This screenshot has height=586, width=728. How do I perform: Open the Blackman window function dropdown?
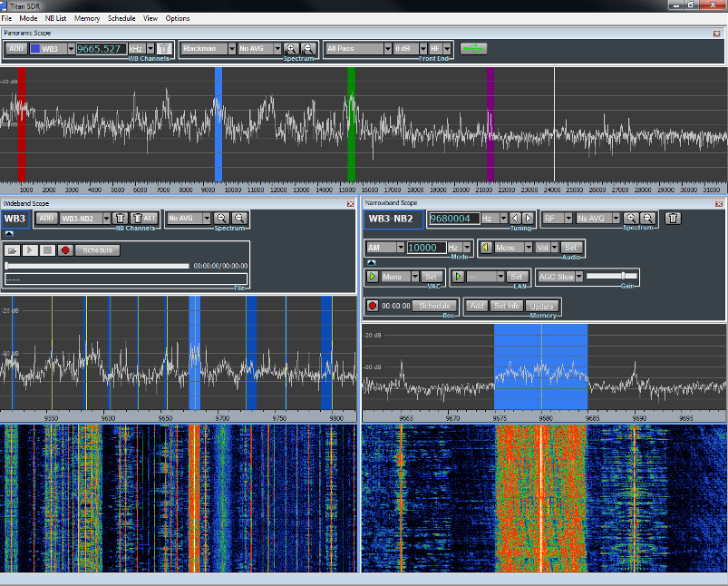pos(231,48)
